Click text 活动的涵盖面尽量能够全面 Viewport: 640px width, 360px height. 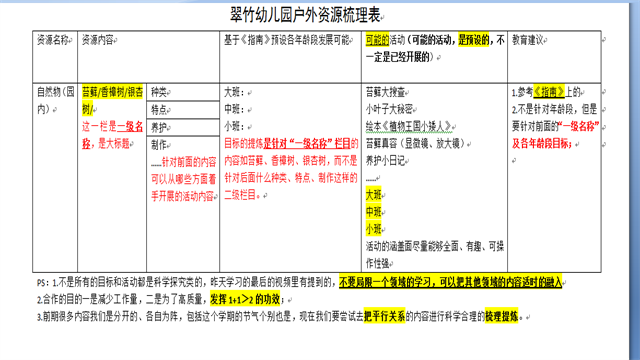(412, 247)
